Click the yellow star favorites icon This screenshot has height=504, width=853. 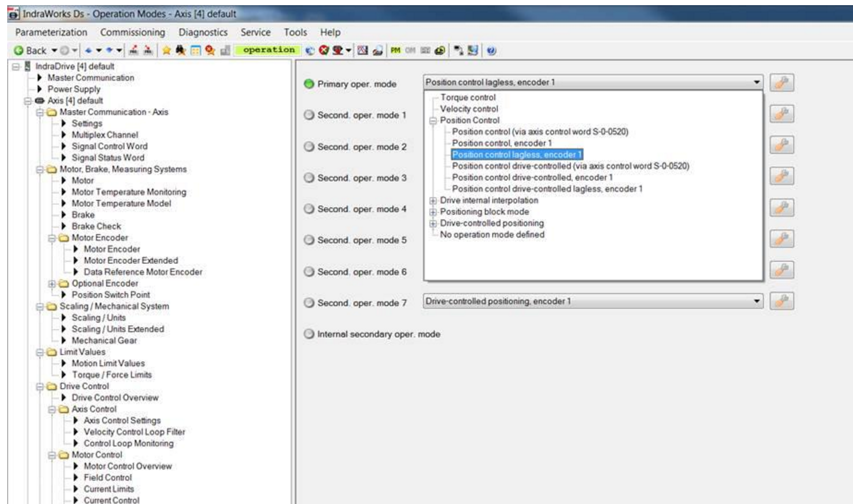pos(166,50)
